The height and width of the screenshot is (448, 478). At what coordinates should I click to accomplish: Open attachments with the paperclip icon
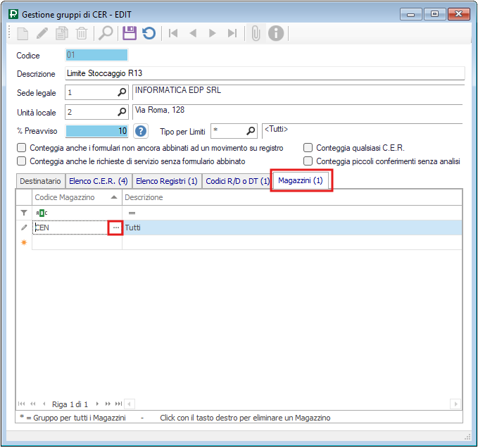click(x=256, y=33)
